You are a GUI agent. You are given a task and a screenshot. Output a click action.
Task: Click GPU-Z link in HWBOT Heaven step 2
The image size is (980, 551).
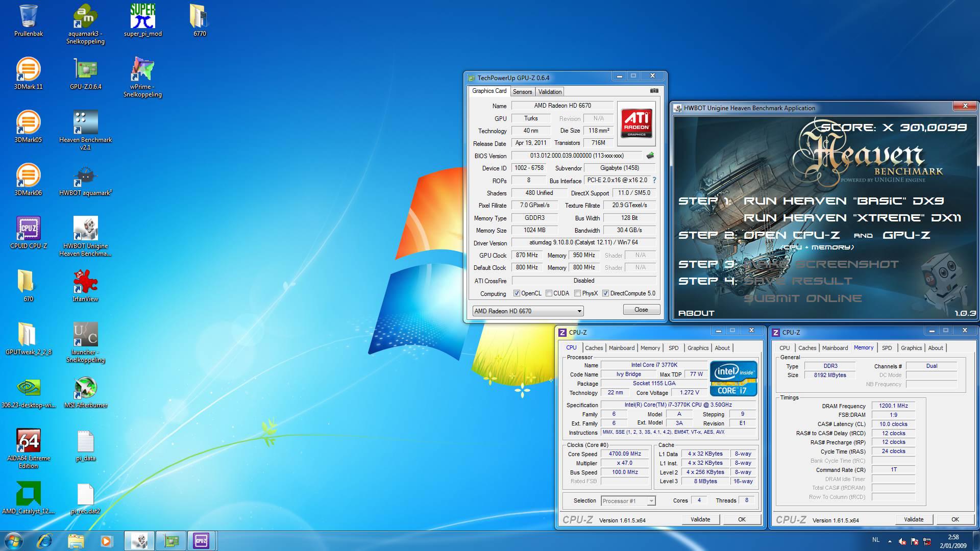[x=906, y=235]
